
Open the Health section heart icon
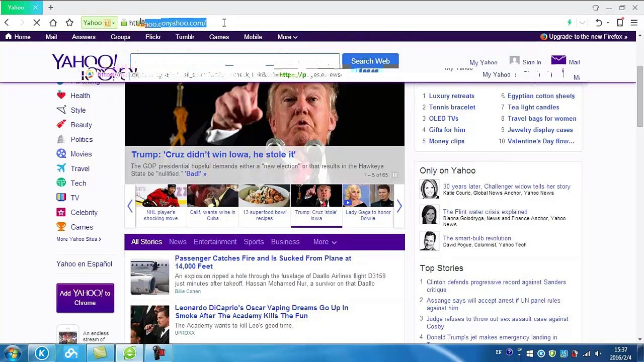coord(61,96)
